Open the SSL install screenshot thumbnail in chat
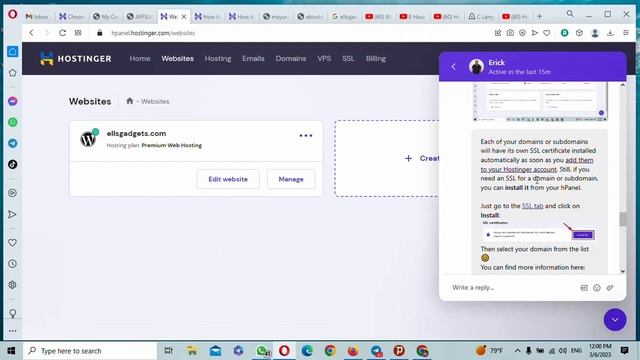Image resolution: width=640 pixels, height=360 pixels. [x=538, y=232]
